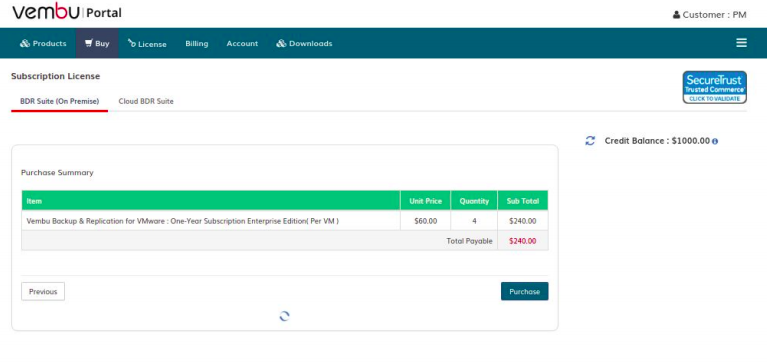This screenshot has width=767, height=362.
Task: Click the Purchase button
Action: [x=524, y=292]
